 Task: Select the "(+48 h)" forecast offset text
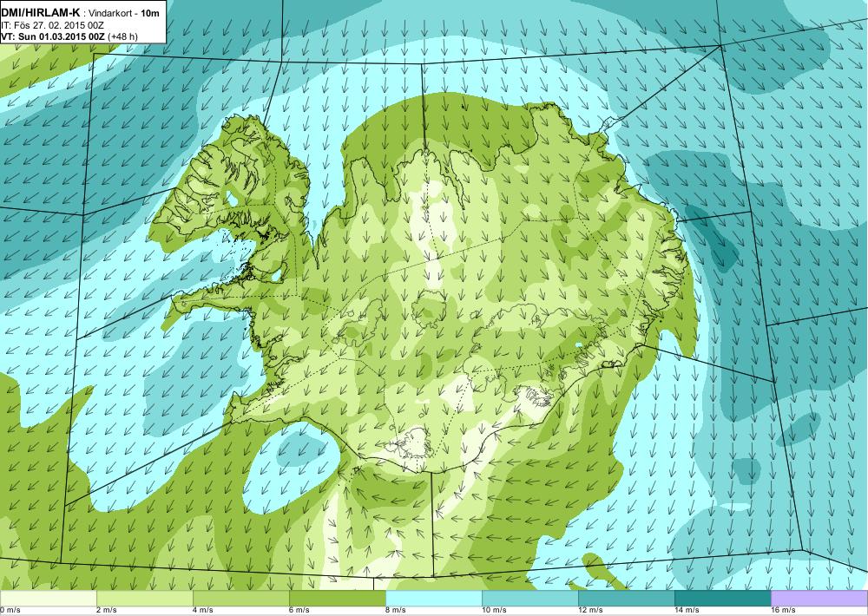click(123, 36)
